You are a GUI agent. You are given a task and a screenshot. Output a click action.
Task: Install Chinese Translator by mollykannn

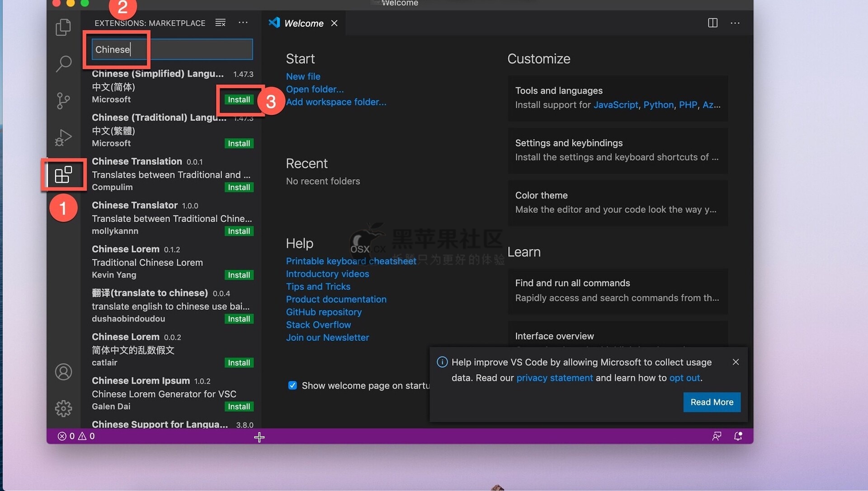click(239, 231)
